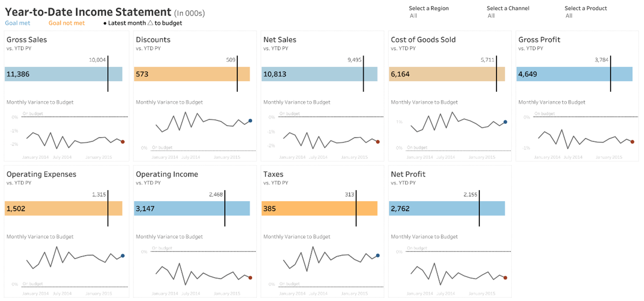The width and height of the screenshot is (644, 301).
Task: Click the orange Discounts 573 bar
Action: point(192,74)
